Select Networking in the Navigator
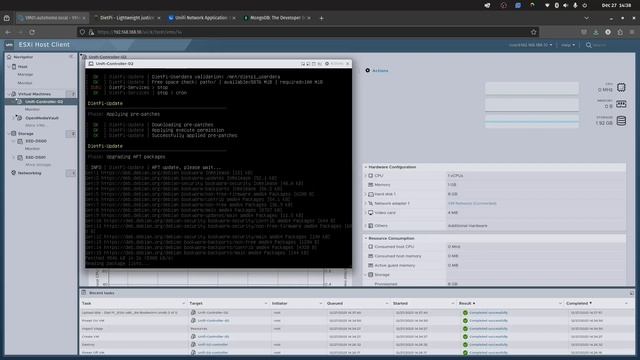The height and width of the screenshot is (360, 640). 29,173
